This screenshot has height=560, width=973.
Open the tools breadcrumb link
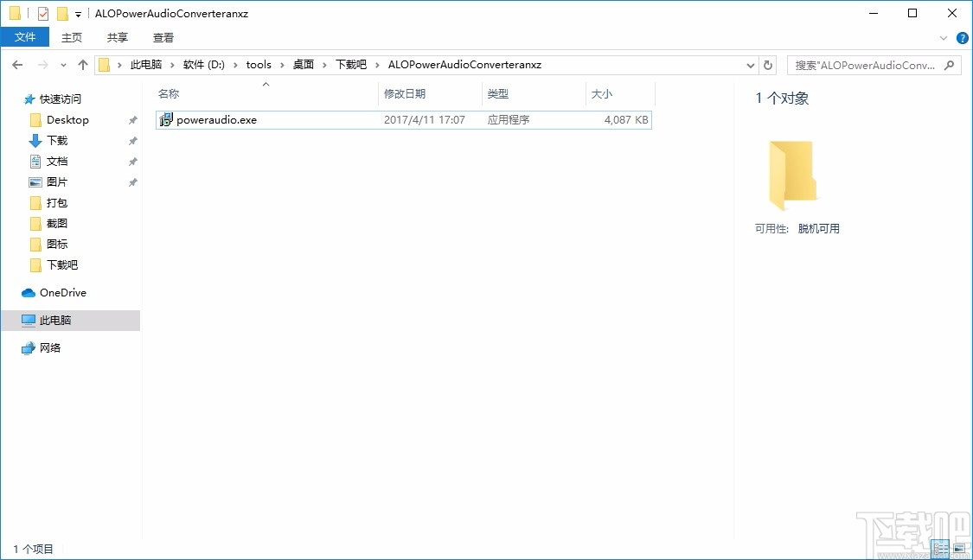point(258,64)
